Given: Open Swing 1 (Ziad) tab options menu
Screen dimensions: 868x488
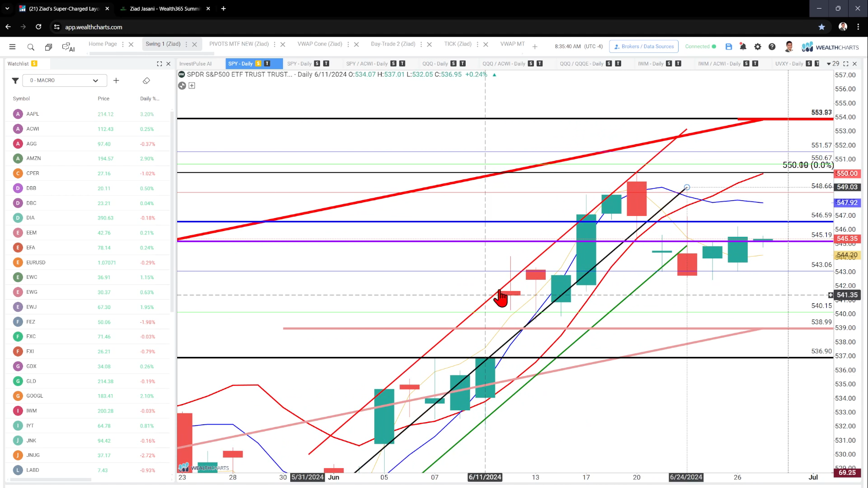Looking at the screenshot, I should [186, 44].
